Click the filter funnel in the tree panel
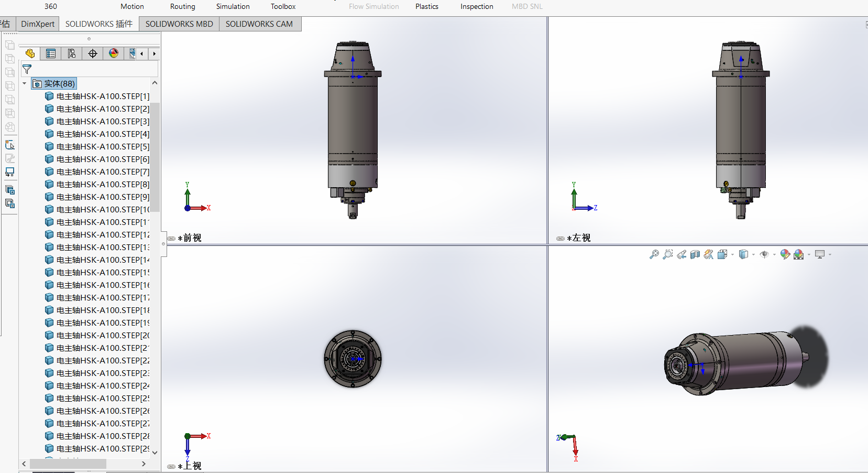The height and width of the screenshot is (473, 868). click(26, 69)
